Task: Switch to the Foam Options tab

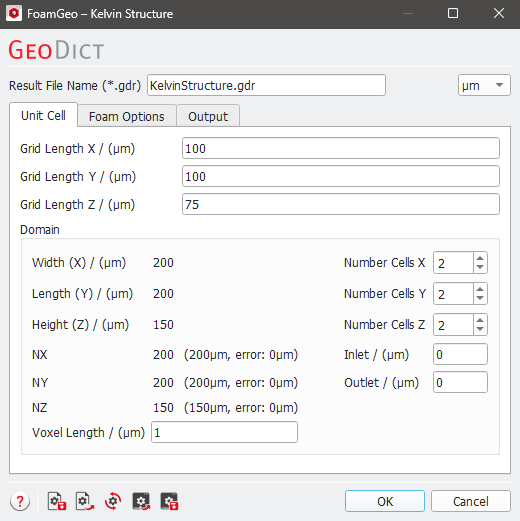Action: tap(127, 116)
